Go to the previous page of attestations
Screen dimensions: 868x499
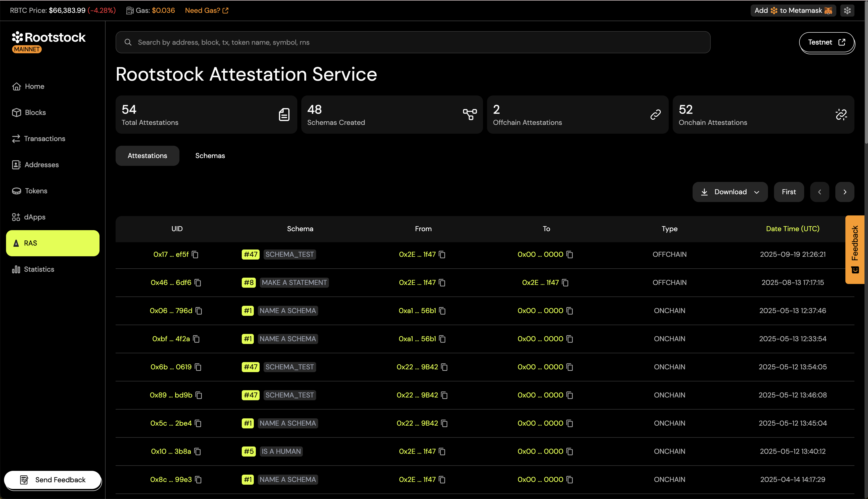click(x=819, y=192)
